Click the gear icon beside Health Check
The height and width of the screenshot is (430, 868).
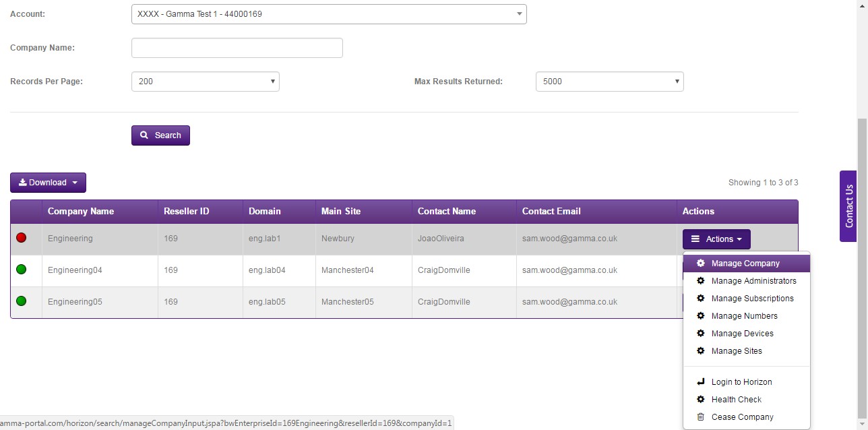pyautogui.click(x=700, y=400)
